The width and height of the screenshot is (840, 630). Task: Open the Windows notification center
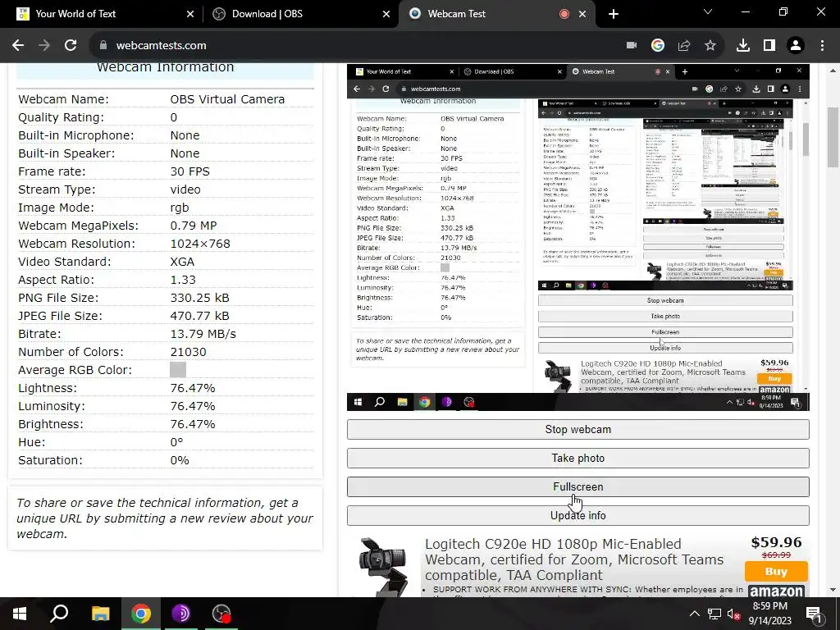point(814,614)
